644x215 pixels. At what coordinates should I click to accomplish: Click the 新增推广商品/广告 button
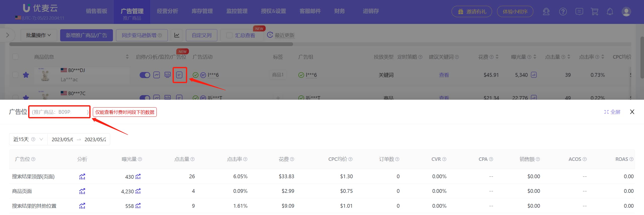click(x=86, y=35)
